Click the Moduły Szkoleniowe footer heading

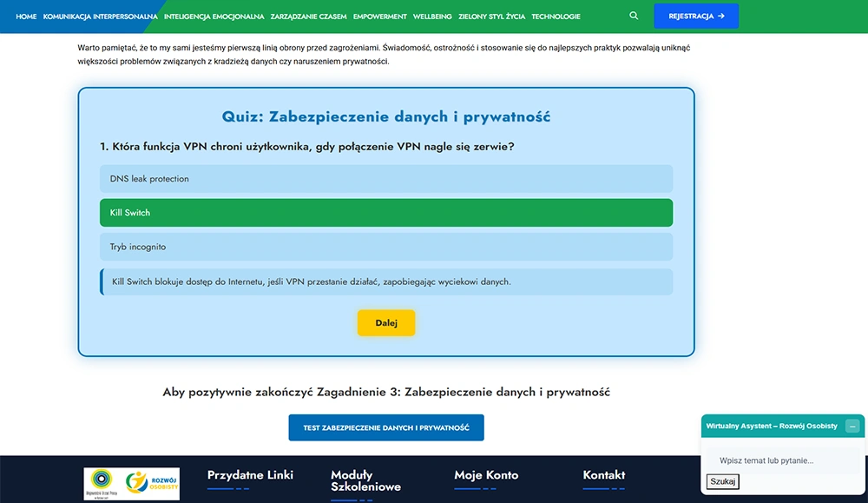point(365,480)
